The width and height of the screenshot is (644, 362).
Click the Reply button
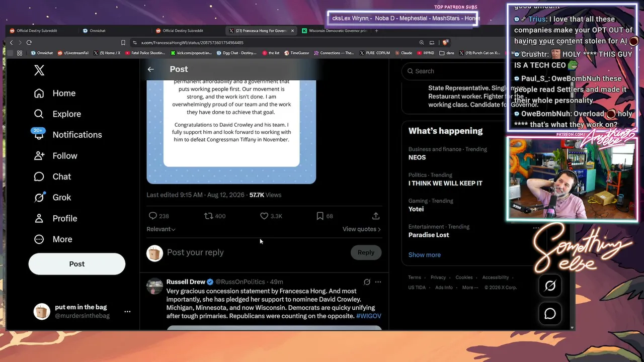pos(366,252)
